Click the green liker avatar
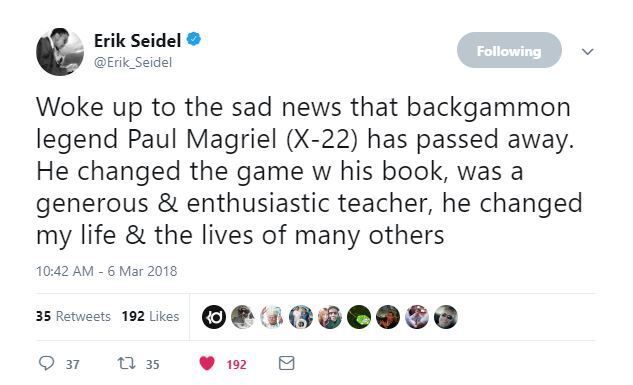The height and width of the screenshot is (385, 633). point(359,317)
